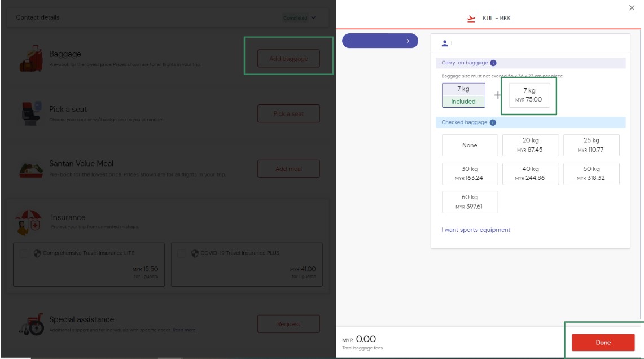
Task: Click the passenger person icon
Action: tap(445, 43)
